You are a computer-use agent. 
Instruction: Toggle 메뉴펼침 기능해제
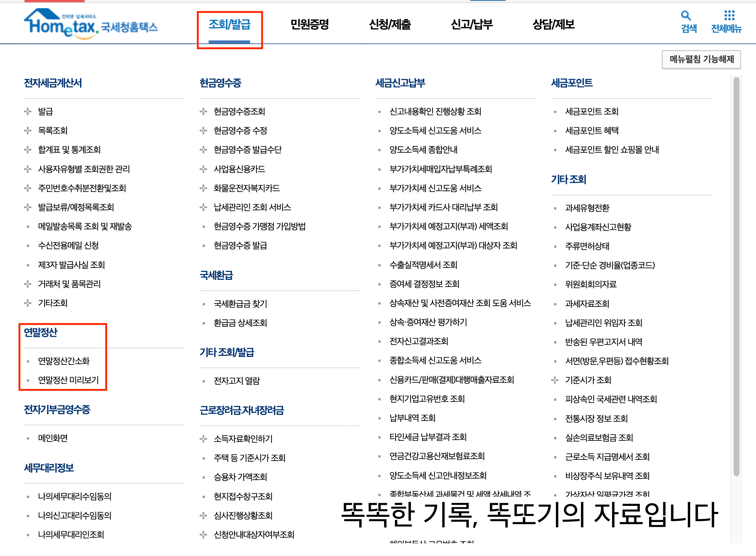click(x=700, y=59)
